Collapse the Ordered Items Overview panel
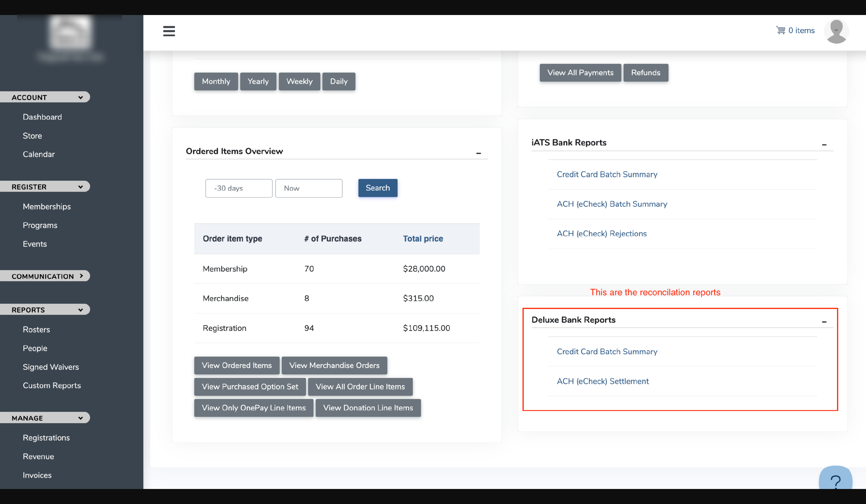The height and width of the screenshot is (504, 866). [x=478, y=153]
